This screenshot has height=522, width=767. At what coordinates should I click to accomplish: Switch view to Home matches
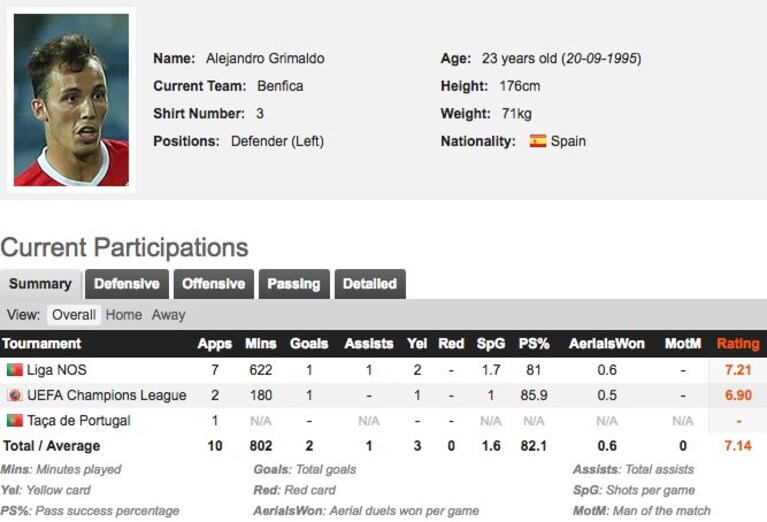[x=124, y=315]
